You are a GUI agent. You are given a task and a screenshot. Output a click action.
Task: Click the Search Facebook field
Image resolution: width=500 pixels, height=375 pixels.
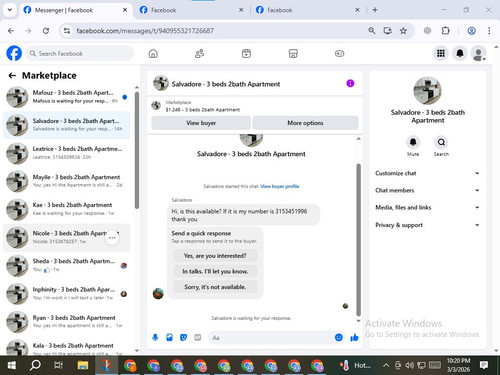point(79,53)
